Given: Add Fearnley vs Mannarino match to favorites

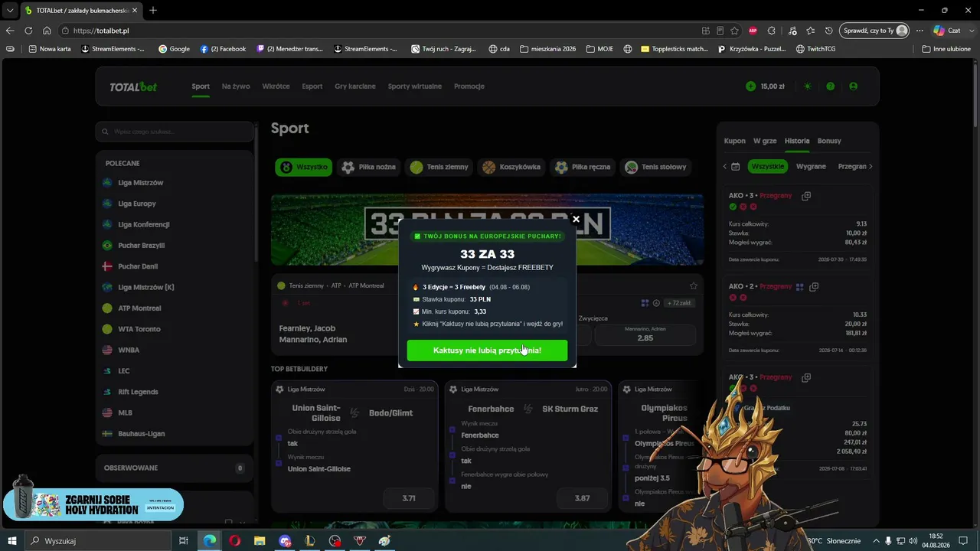Looking at the screenshot, I should click(693, 286).
